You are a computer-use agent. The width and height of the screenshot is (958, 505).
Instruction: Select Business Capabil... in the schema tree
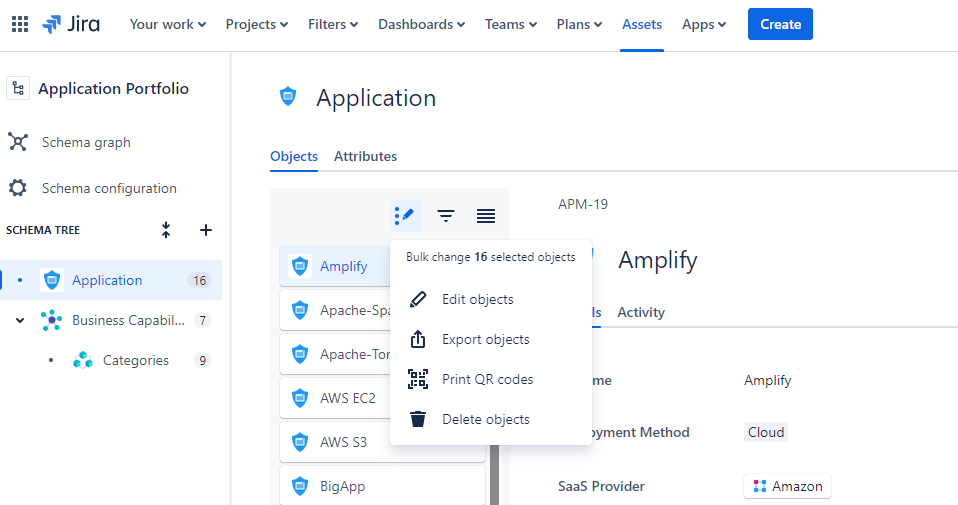click(x=128, y=320)
